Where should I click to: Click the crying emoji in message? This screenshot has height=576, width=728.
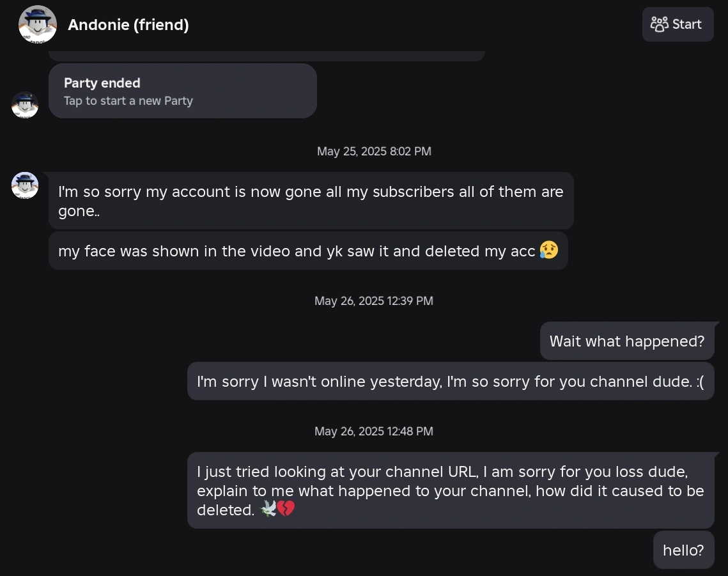click(548, 250)
